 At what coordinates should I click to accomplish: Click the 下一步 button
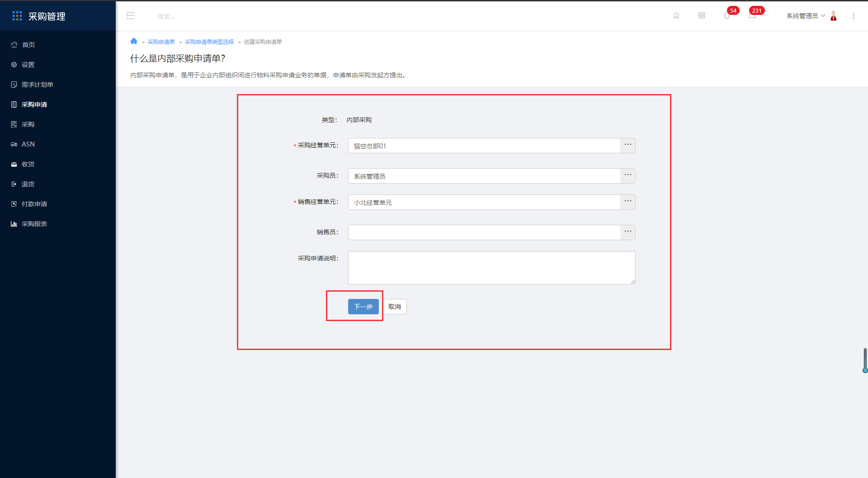point(363,307)
